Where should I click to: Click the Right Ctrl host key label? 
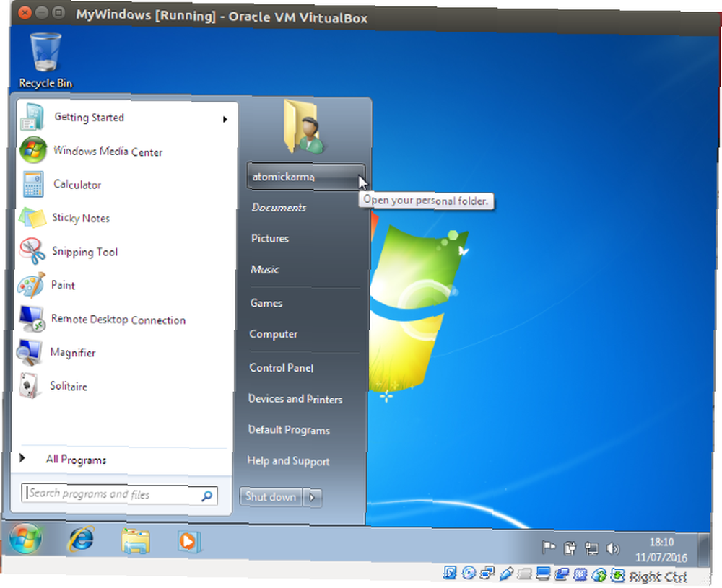tap(658, 576)
